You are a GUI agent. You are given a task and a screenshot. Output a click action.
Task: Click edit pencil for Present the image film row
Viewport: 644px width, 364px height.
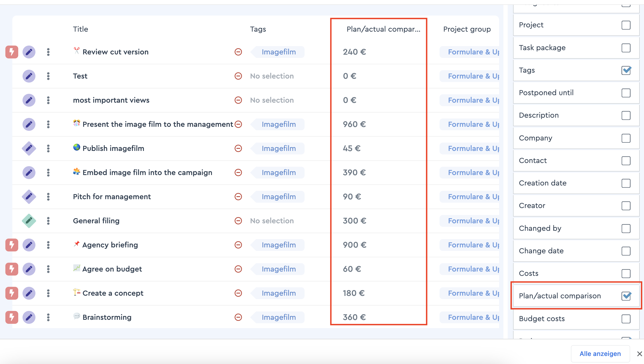(x=29, y=124)
